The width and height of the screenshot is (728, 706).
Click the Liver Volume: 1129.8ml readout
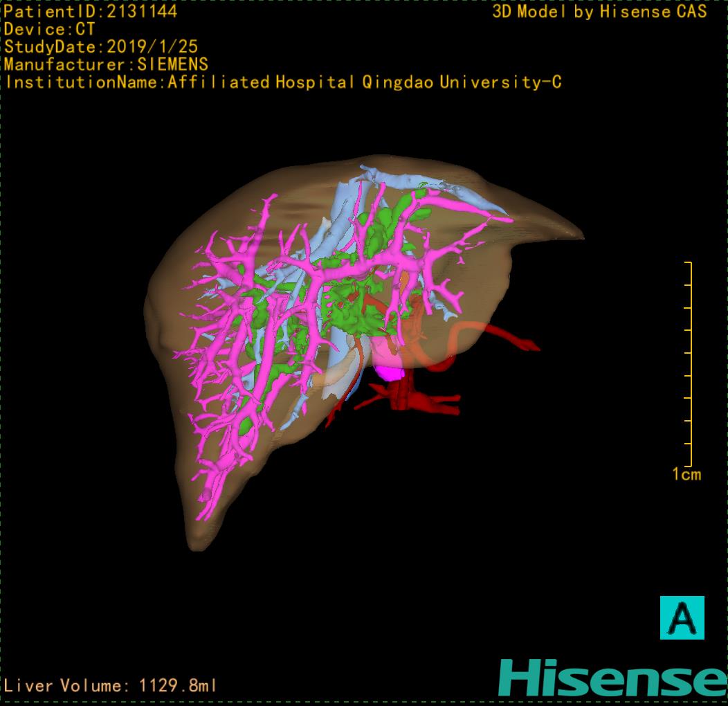click(110, 685)
